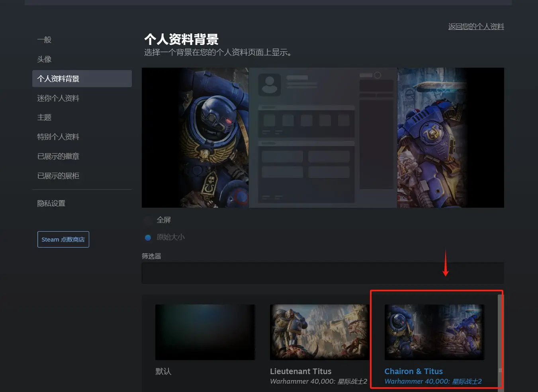Focus the 筛选器 filter input field
Viewport: 538px width, 392px height.
click(323, 273)
